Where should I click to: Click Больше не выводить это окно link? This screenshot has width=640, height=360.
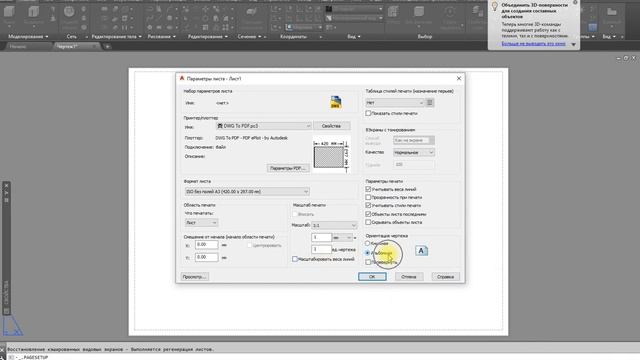(x=533, y=44)
